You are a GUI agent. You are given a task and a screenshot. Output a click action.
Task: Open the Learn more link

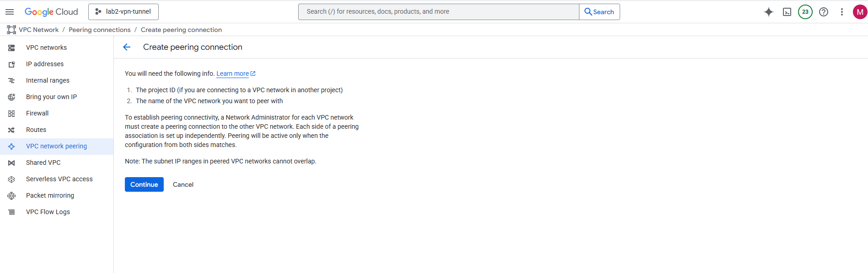coord(233,73)
